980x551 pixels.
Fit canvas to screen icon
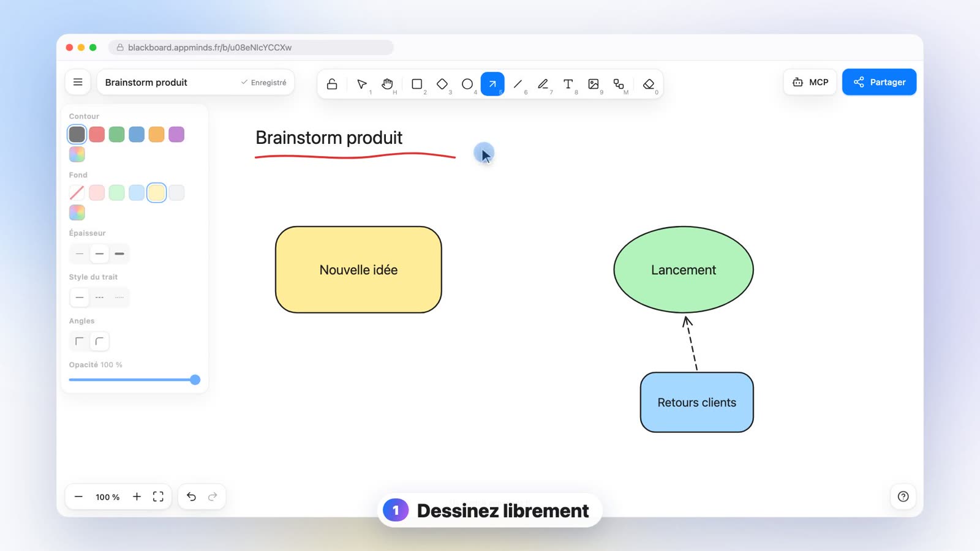point(158,497)
